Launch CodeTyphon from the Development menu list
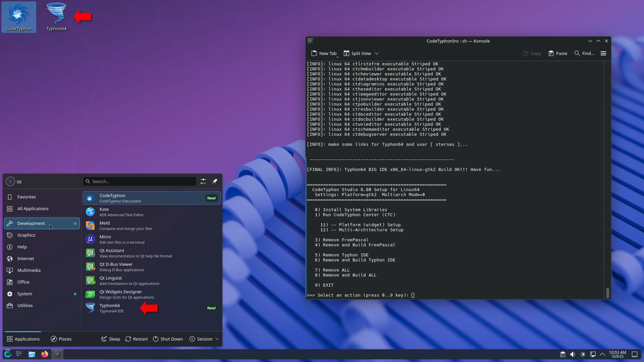Viewport: 644px width, 362px height. coord(152,198)
